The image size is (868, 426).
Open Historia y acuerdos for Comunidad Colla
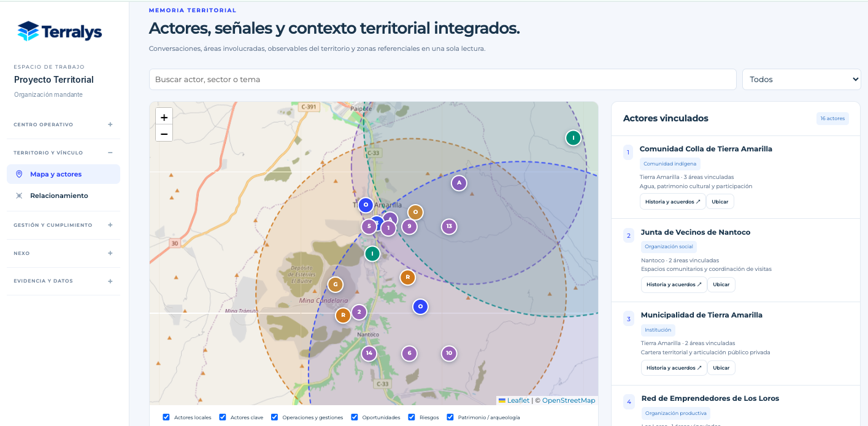[x=672, y=202]
